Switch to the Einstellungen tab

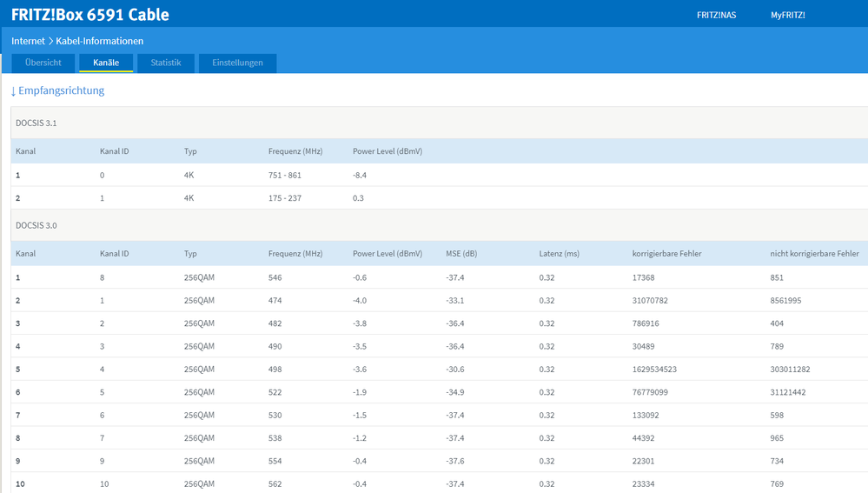click(237, 63)
